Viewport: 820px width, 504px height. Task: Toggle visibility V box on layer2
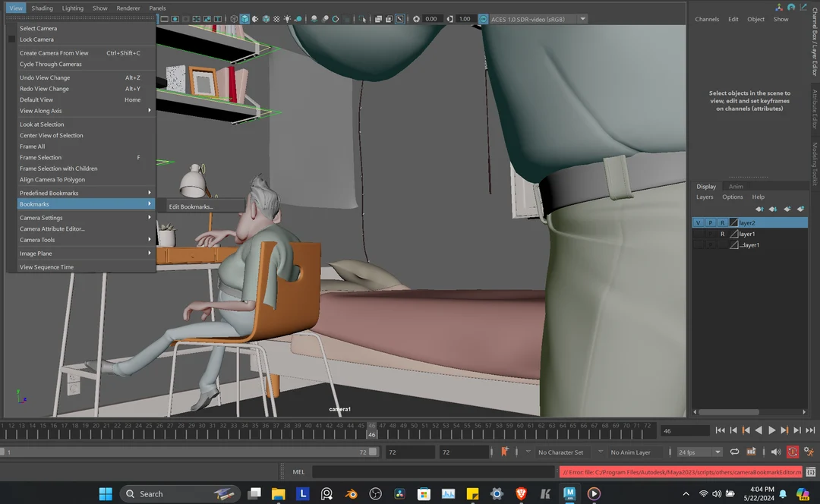699,223
